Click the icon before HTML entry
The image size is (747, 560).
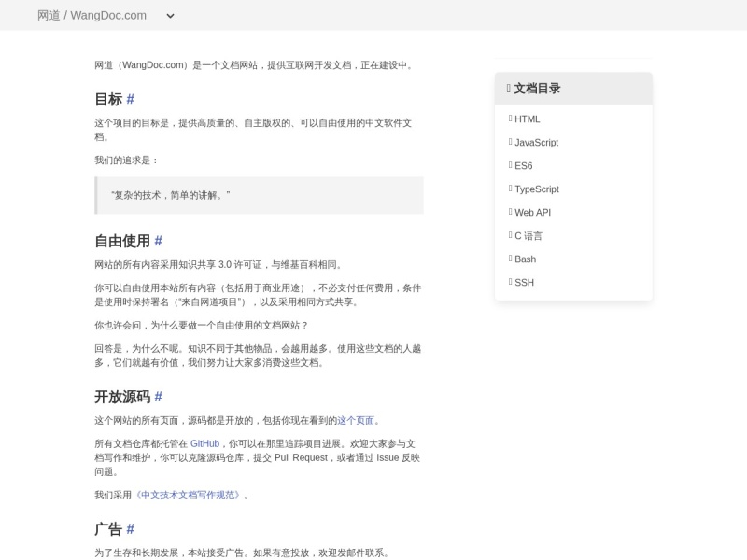tap(510, 119)
